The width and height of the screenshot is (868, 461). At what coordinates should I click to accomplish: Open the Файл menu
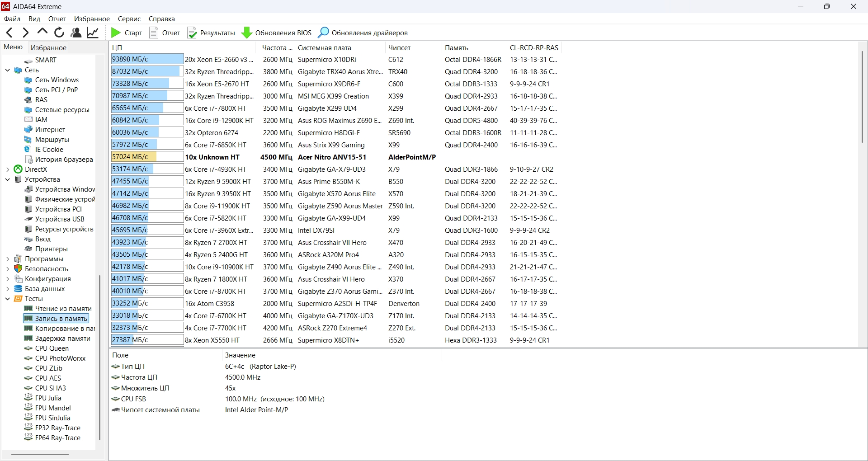coord(12,19)
